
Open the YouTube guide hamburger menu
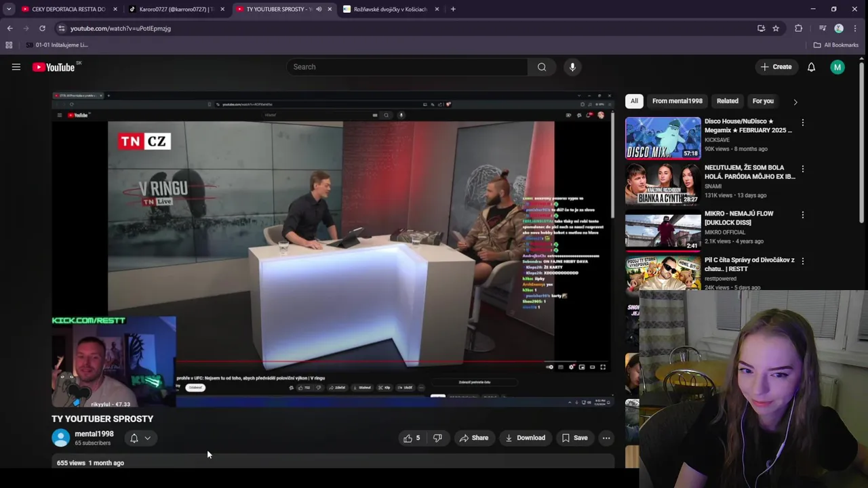pyautogui.click(x=16, y=67)
